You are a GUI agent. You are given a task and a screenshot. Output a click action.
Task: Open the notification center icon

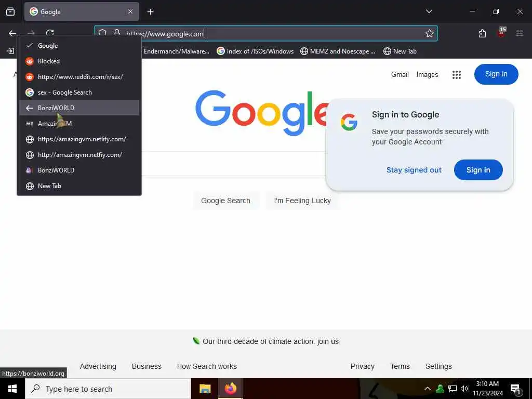point(516,389)
